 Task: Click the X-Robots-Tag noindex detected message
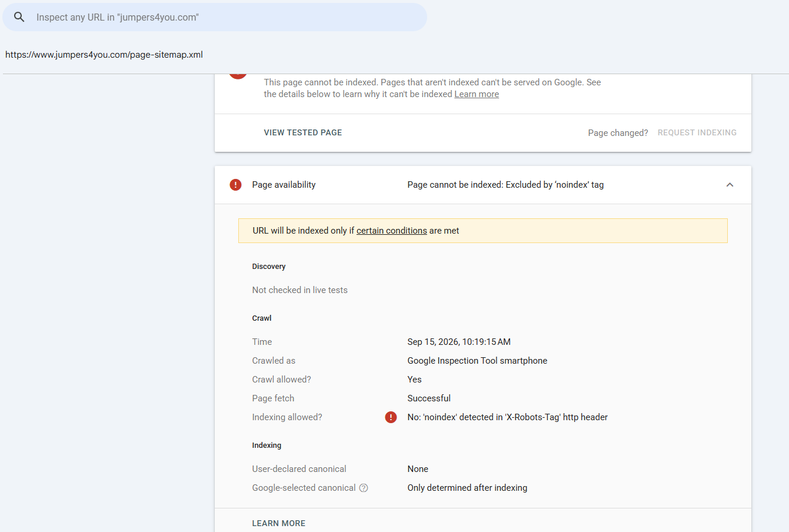(508, 417)
